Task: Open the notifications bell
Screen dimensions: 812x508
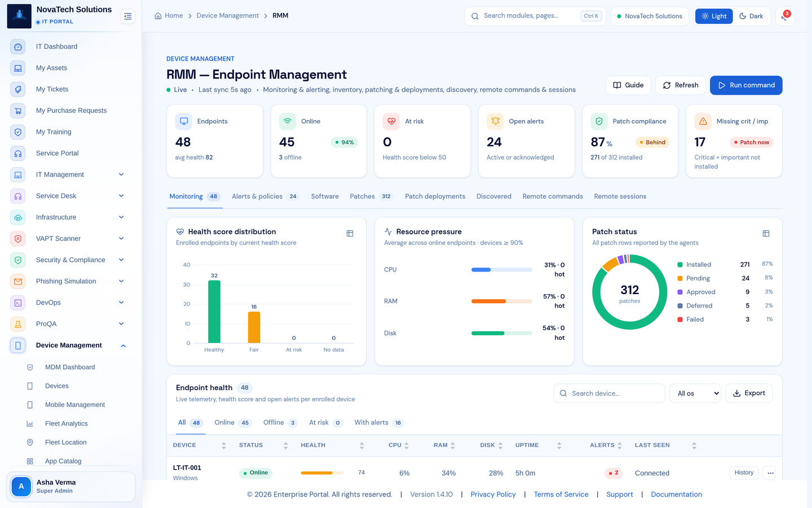Action: (784, 16)
